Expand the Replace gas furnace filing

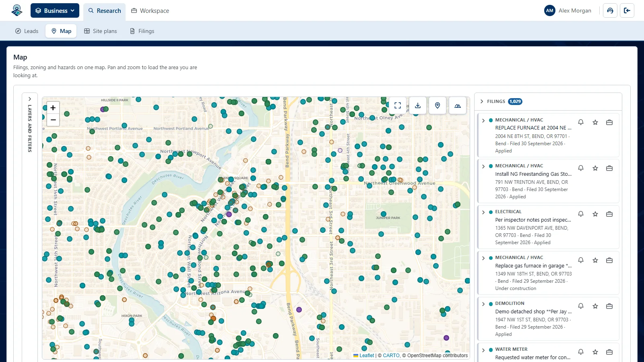(x=483, y=258)
